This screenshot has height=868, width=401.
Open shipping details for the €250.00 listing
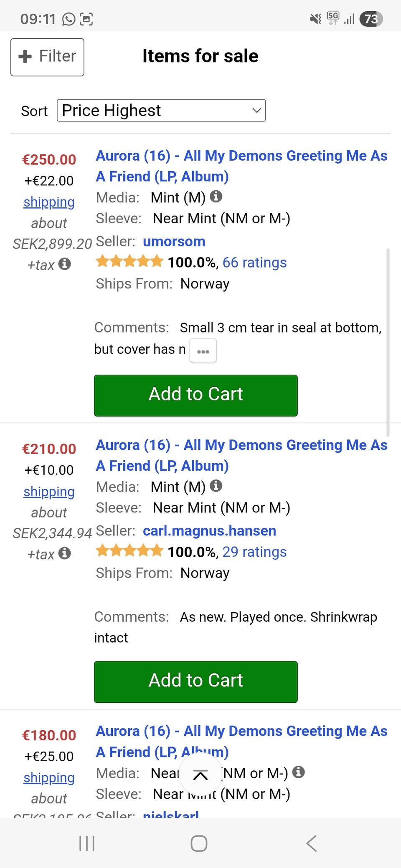49,202
